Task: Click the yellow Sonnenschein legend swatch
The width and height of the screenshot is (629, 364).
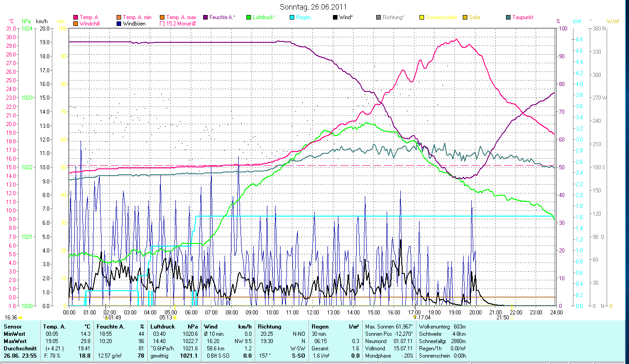Action: click(421, 17)
